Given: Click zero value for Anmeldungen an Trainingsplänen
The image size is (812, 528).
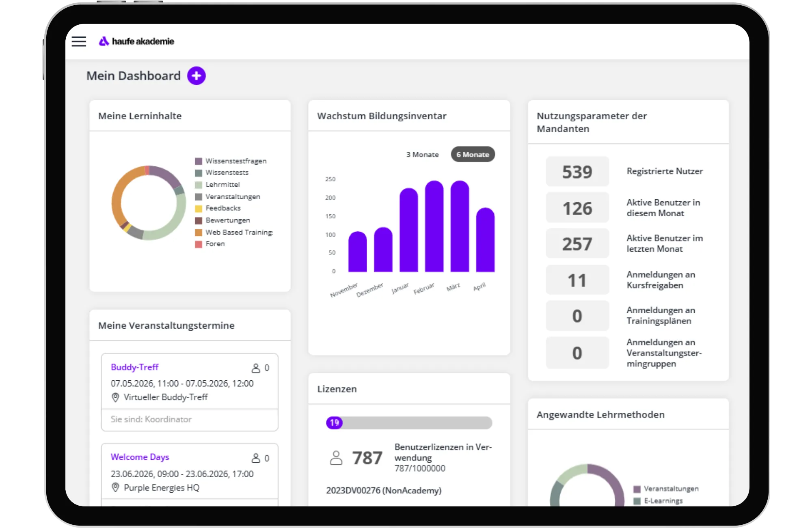Looking at the screenshot, I should point(577,316).
